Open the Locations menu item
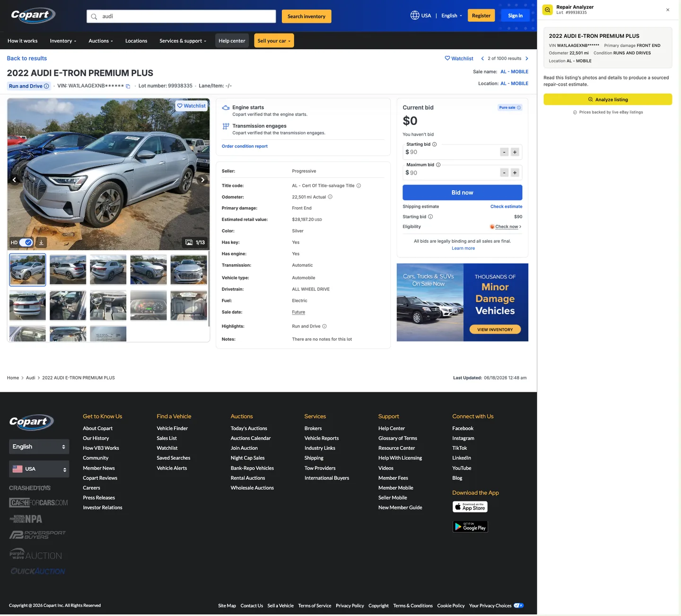 tap(136, 41)
